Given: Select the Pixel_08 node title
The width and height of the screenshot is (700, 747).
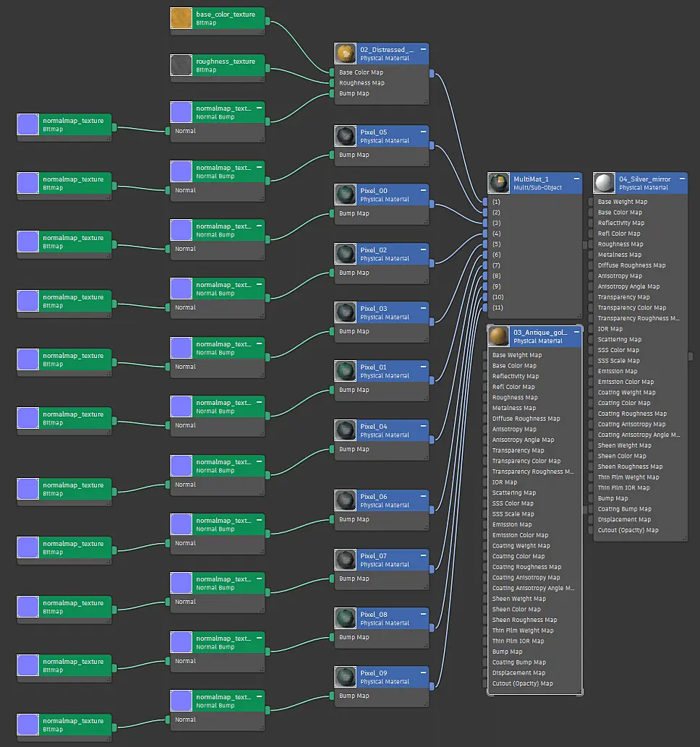Looking at the screenshot, I should pyautogui.click(x=374, y=614).
